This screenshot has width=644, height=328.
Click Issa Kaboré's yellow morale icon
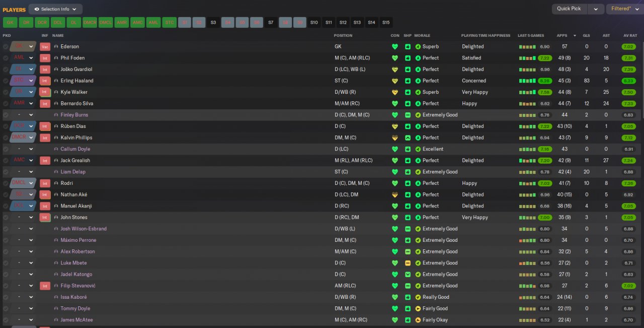point(418,297)
